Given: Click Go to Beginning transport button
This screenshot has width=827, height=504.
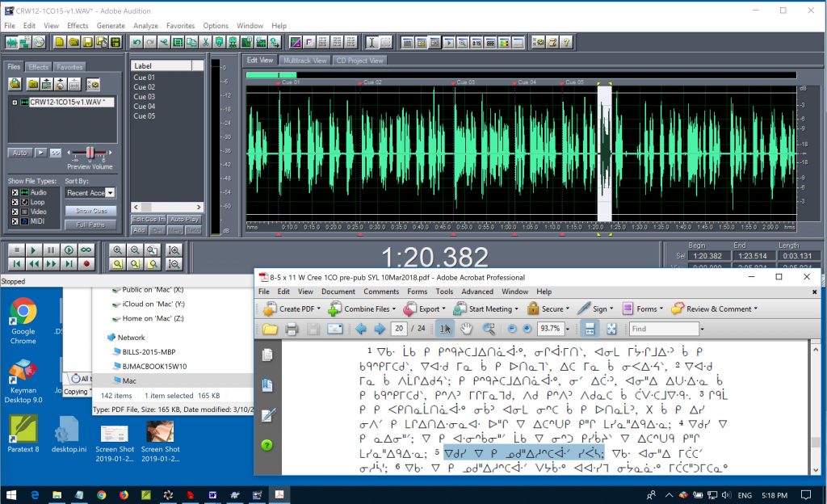Looking at the screenshot, I should (16, 263).
